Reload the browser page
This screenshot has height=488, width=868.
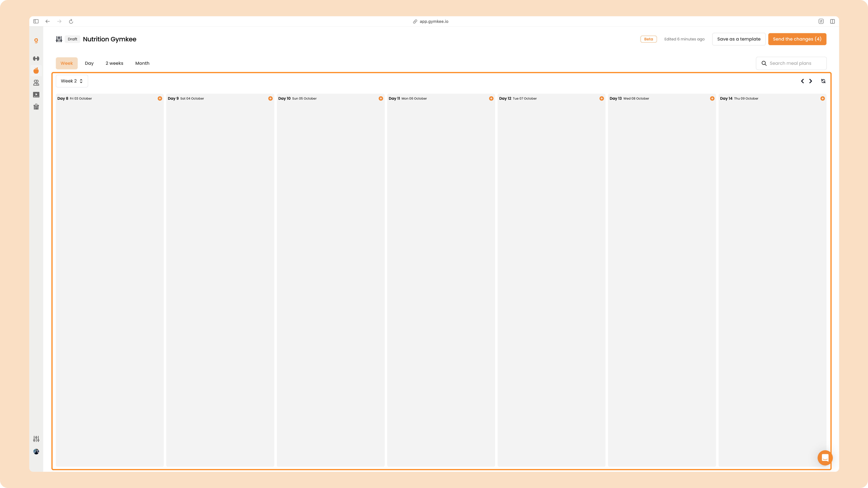(x=71, y=21)
